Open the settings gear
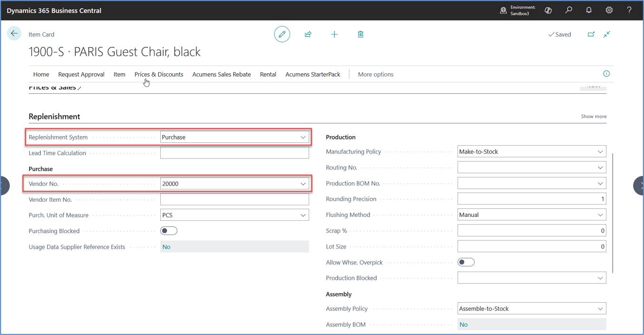The height and width of the screenshot is (335, 644). (609, 10)
